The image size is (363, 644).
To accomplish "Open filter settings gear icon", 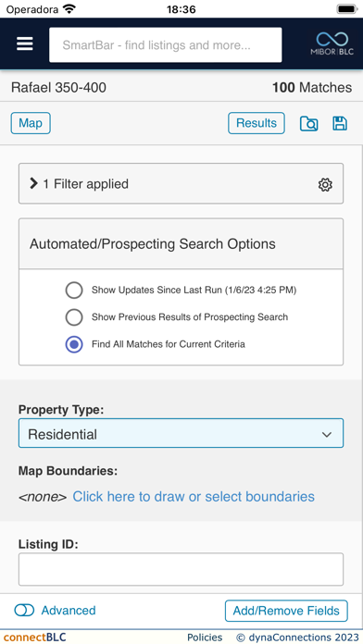I will [325, 184].
